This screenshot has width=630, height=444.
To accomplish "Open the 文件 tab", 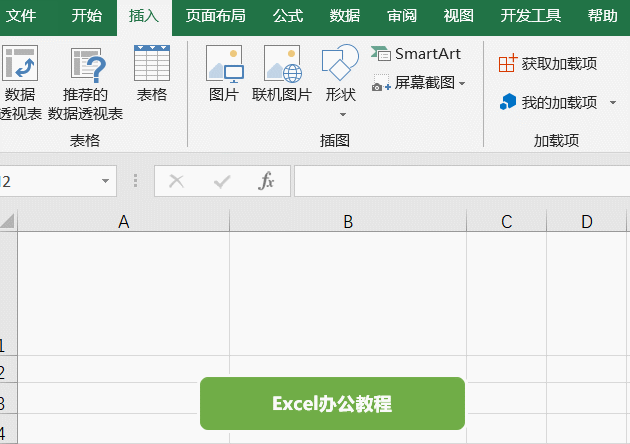I will click(x=21, y=16).
